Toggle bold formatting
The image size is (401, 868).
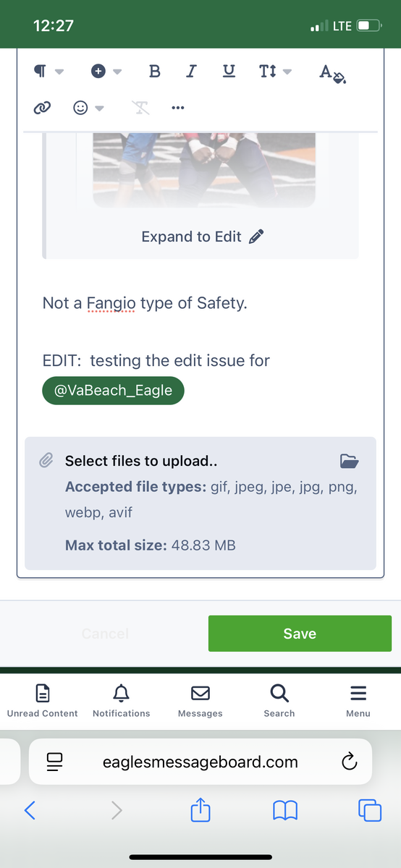pyautogui.click(x=154, y=71)
